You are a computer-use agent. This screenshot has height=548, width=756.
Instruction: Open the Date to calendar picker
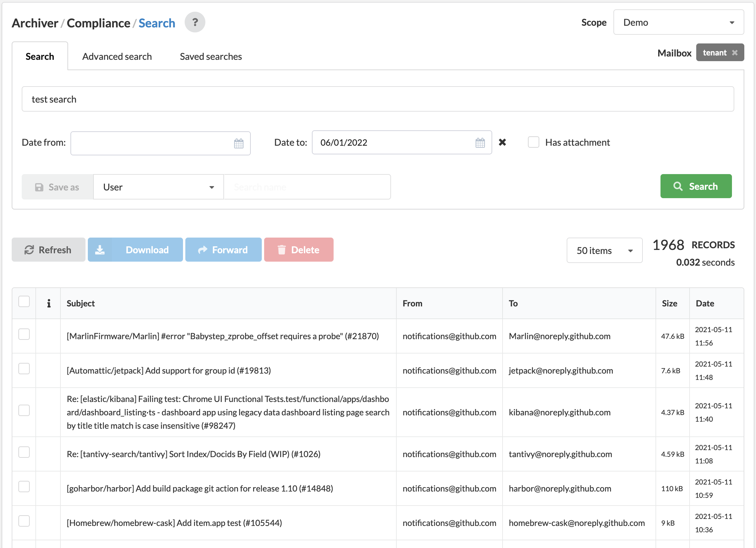tap(480, 143)
